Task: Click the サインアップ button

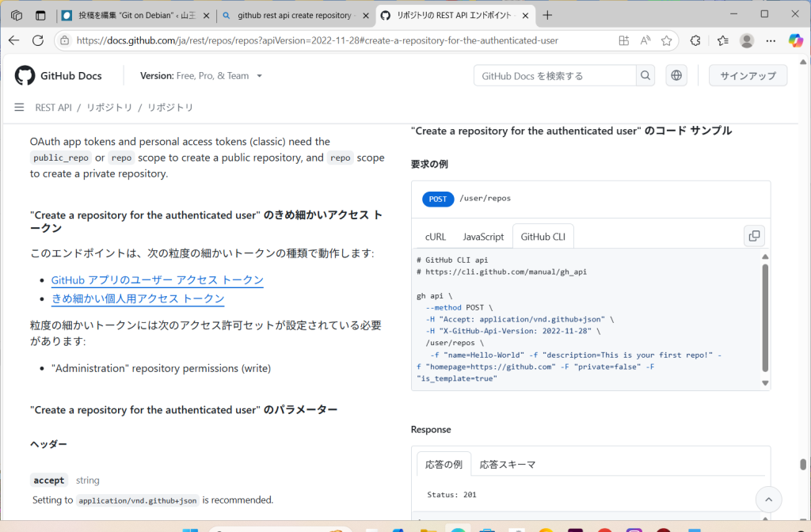Action: (748, 75)
